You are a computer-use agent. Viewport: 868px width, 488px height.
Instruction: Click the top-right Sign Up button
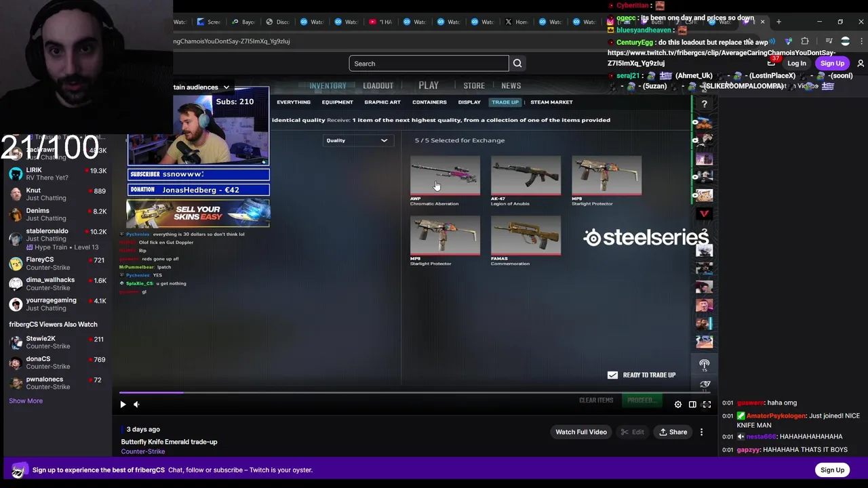tap(832, 64)
